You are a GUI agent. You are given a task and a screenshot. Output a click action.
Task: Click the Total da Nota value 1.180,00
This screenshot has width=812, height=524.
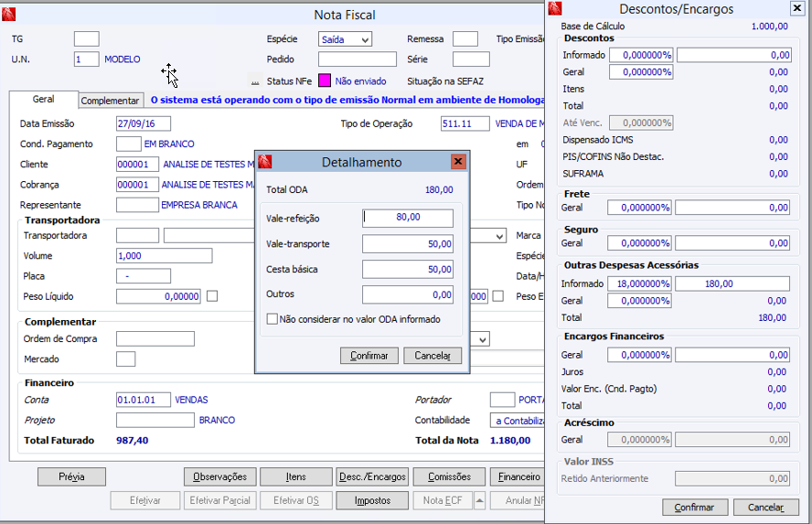[x=510, y=441]
